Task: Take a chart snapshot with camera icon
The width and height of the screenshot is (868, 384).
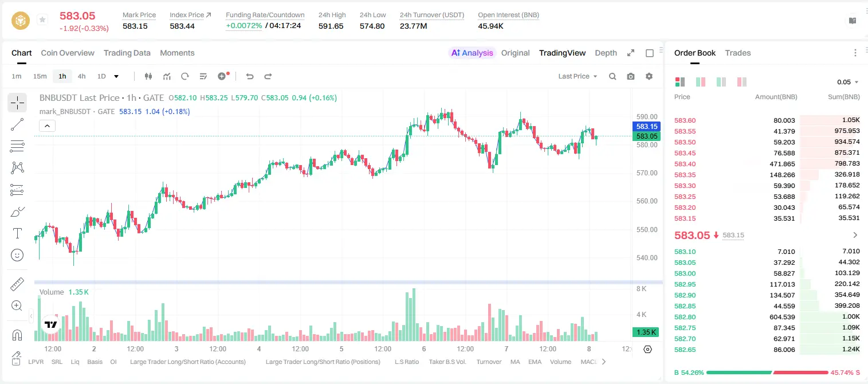Action: tap(631, 76)
